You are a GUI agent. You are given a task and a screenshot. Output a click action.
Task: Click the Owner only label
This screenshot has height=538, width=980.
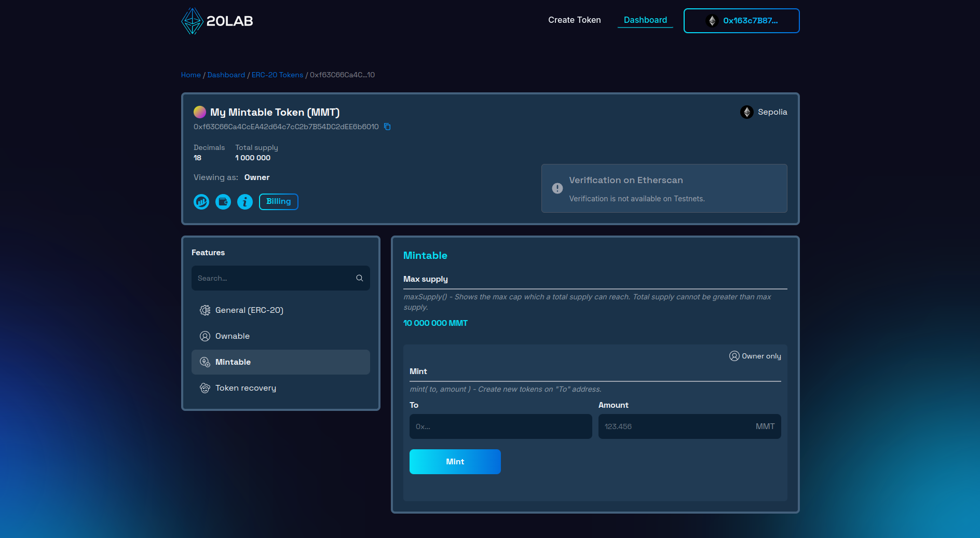(x=761, y=356)
